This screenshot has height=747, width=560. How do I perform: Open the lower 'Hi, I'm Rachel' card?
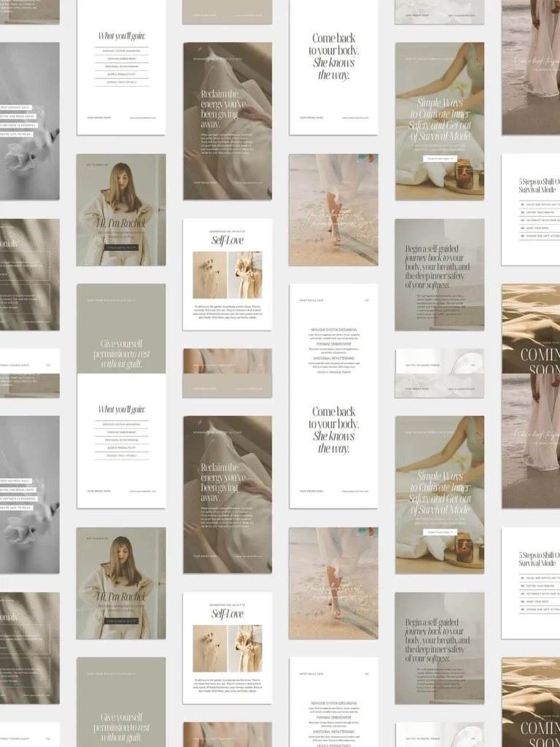point(121,583)
